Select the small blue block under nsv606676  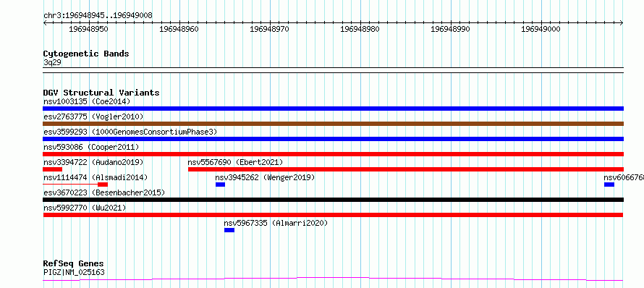point(609,185)
